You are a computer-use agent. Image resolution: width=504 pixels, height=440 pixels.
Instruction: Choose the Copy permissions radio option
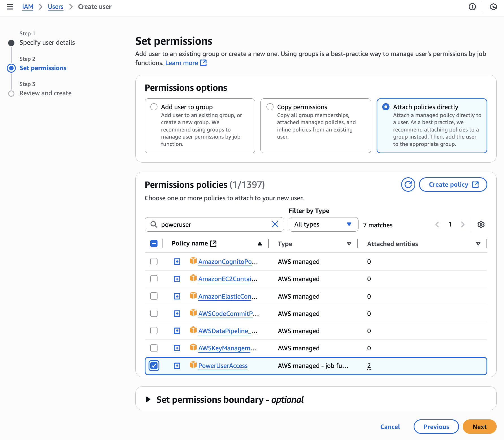coord(270,107)
